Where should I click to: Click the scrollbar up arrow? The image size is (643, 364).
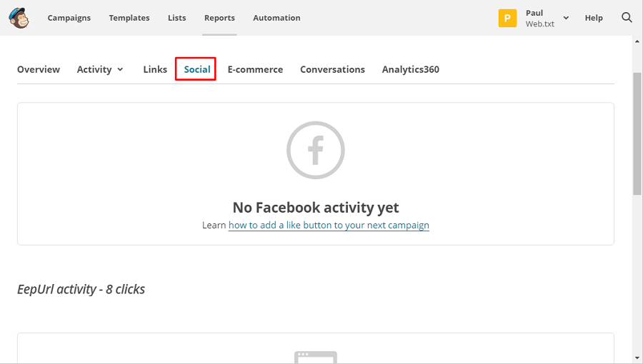click(x=637, y=41)
